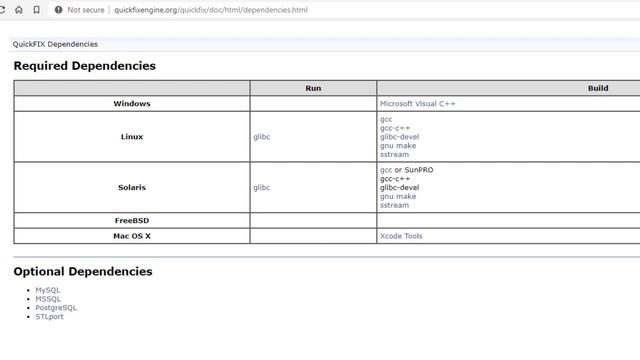
Task: Click the Required Dependencies heading
Action: (84, 66)
